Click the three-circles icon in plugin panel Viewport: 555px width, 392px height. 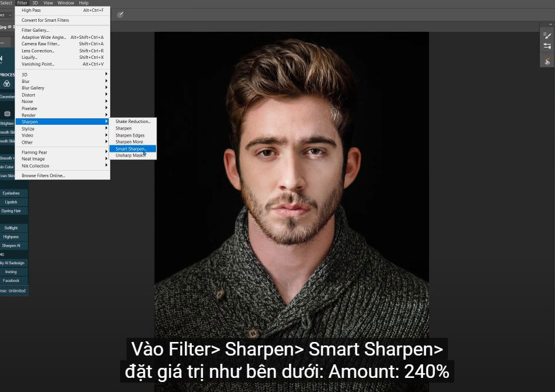coord(7,84)
